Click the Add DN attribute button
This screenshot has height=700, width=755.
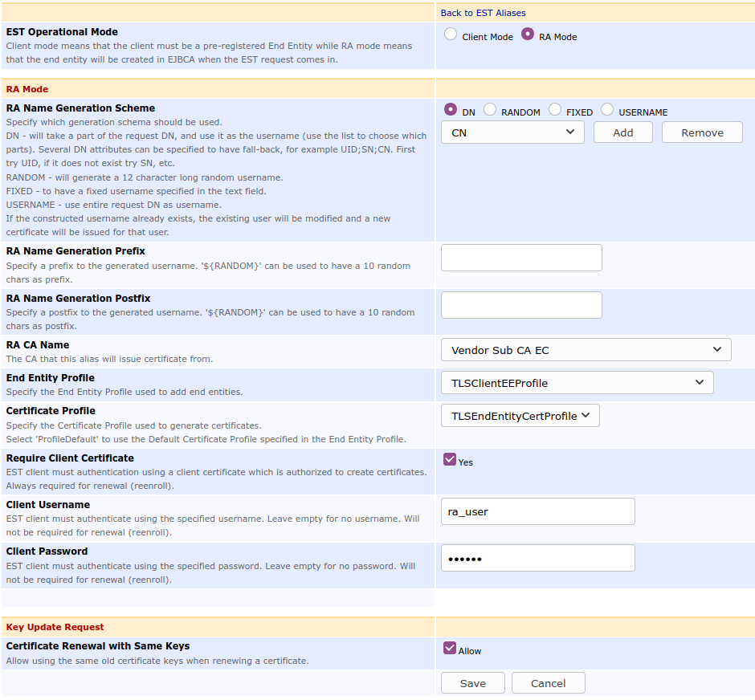tap(622, 133)
